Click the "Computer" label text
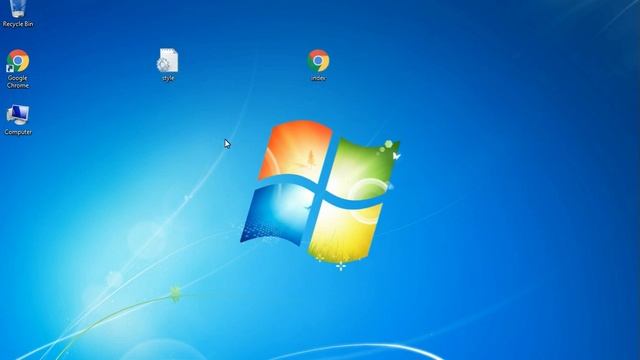The width and height of the screenshot is (640, 360). pyautogui.click(x=18, y=132)
